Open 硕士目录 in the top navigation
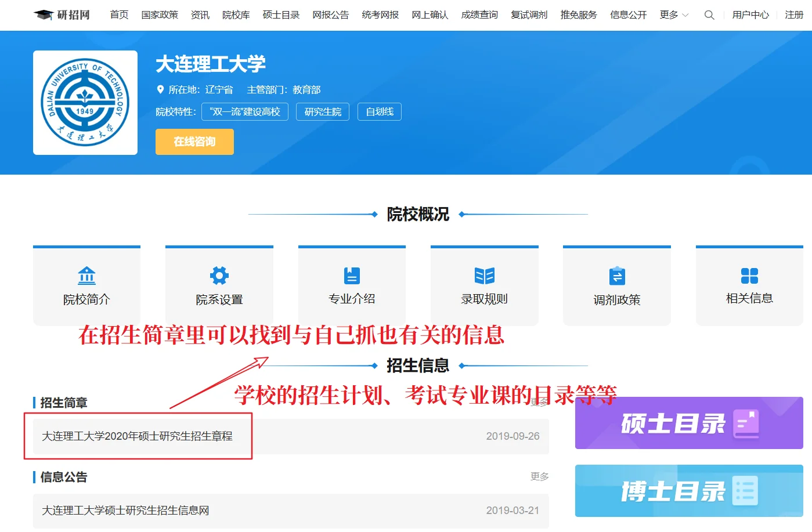This screenshot has height=532, width=812. tap(281, 15)
